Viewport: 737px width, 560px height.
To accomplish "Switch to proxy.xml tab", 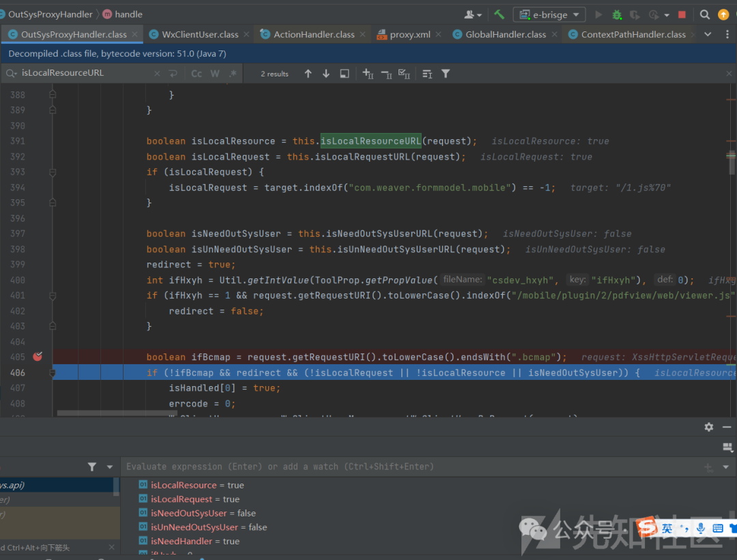I will [x=409, y=34].
